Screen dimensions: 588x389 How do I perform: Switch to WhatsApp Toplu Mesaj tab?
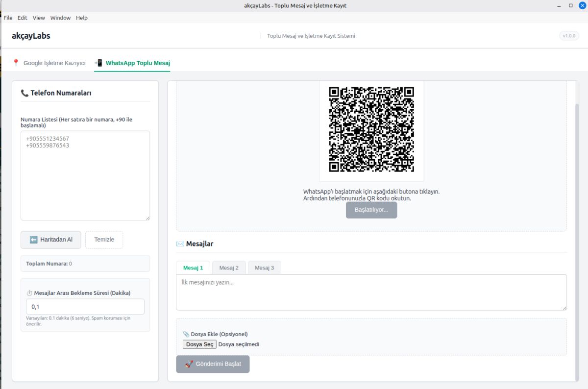pos(132,63)
